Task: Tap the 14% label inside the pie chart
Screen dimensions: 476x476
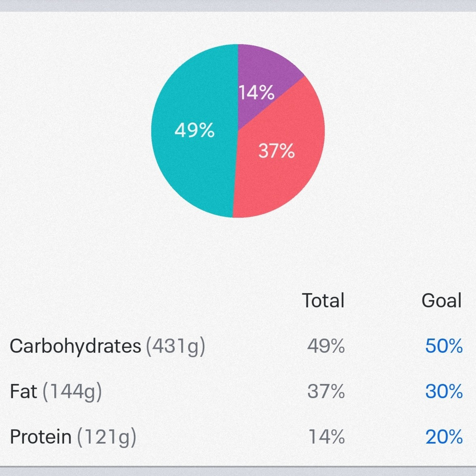Action: click(256, 93)
